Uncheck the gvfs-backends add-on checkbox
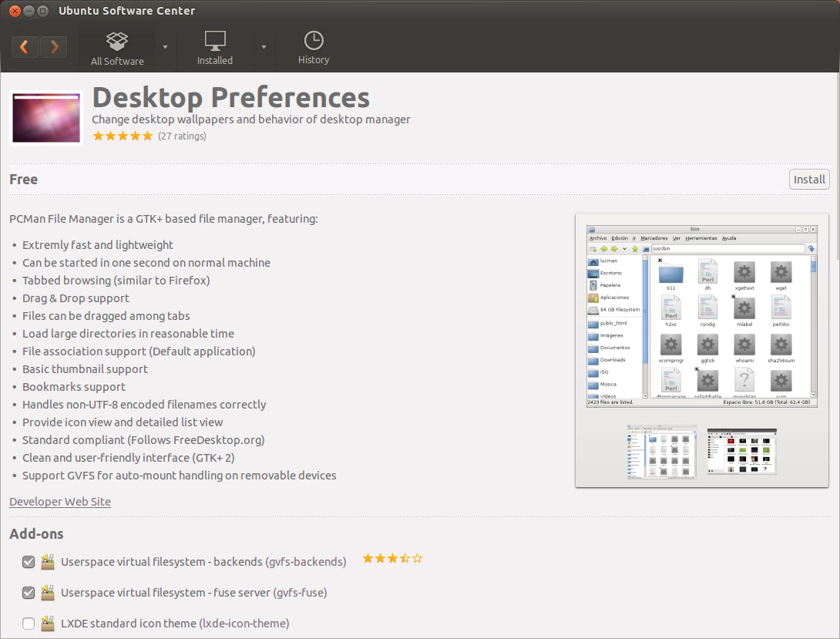Viewport: 840px width, 639px height. (x=29, y=562)
